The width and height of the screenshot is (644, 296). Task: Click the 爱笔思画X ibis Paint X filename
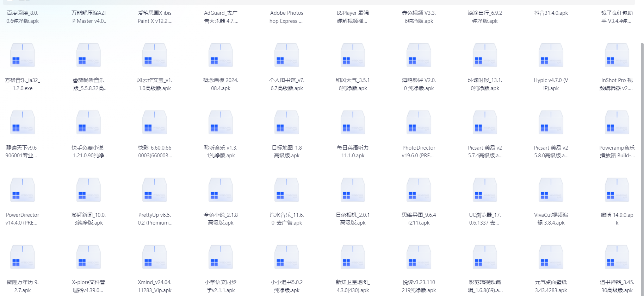[155, 17]
